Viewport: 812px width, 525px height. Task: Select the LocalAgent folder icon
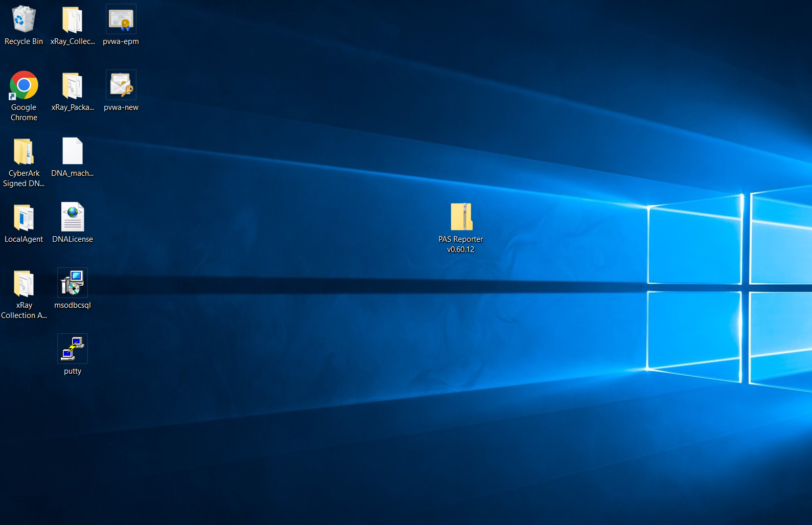click(24, 217)
